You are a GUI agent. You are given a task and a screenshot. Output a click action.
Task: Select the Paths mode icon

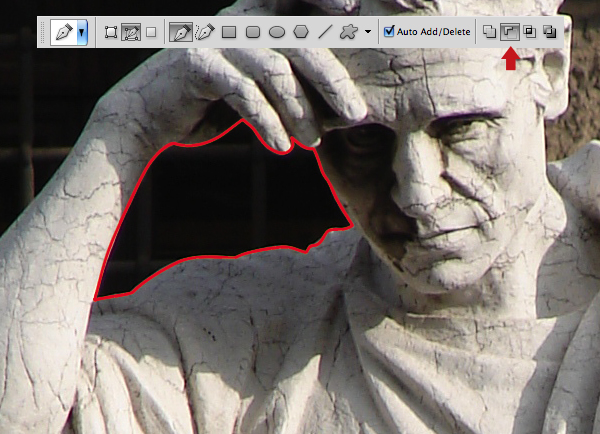pyautogui.click(x=131, y=32)
